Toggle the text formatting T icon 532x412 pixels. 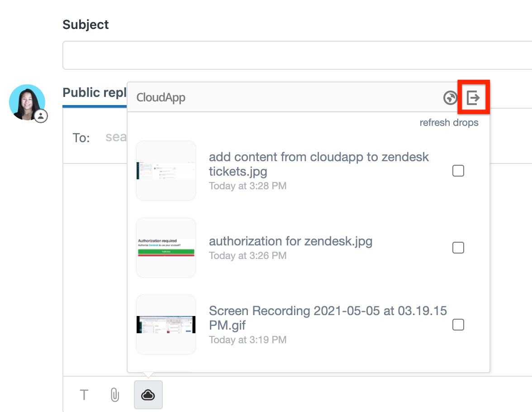pos(84,395)
